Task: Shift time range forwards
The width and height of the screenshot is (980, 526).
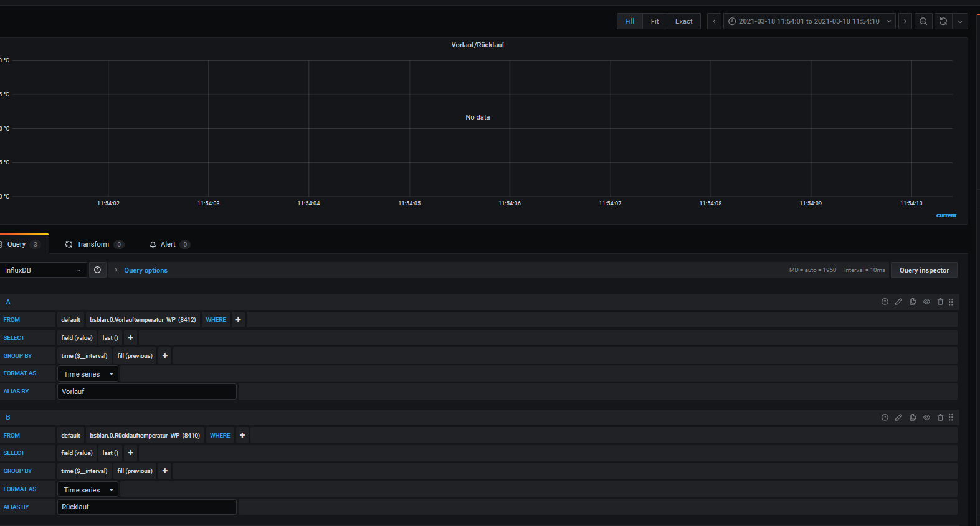Action: point(905,21)
